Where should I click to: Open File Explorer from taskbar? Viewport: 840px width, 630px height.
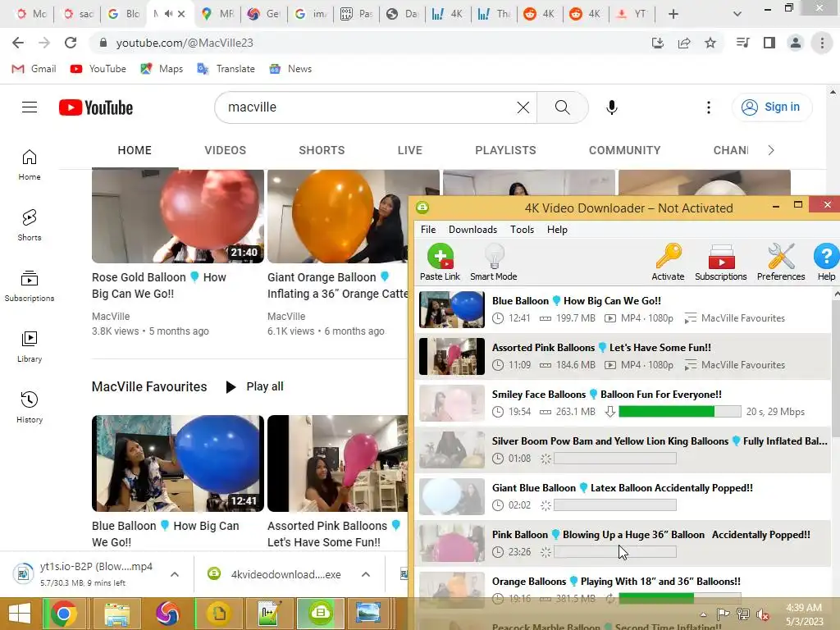[116, 614]
